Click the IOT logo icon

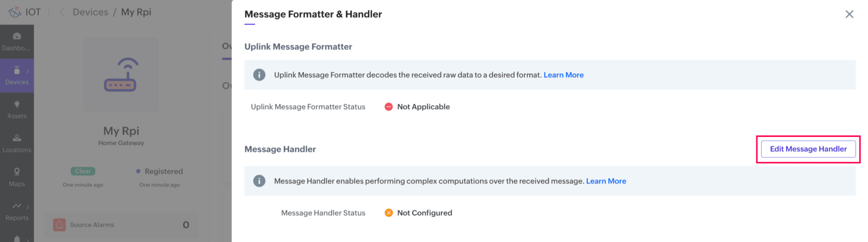pos(15,12)
